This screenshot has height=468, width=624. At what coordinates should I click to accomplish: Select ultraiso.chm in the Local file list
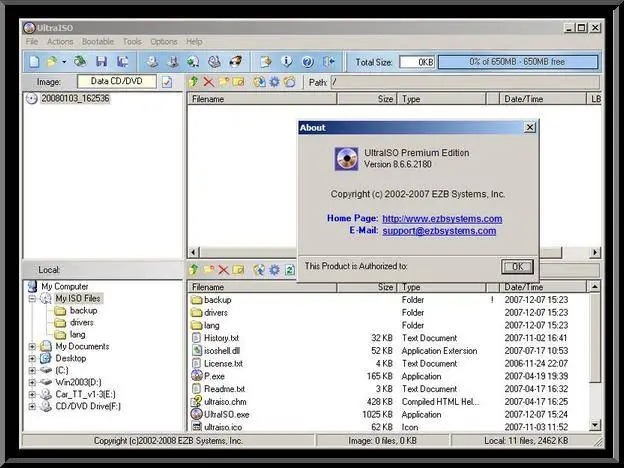[225, 402]
